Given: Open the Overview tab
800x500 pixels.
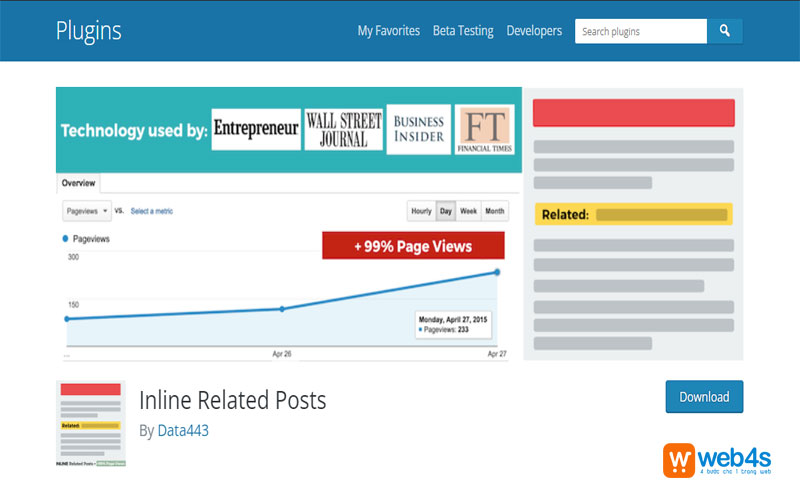Looking at the screenshot, I should click(78, 183).
